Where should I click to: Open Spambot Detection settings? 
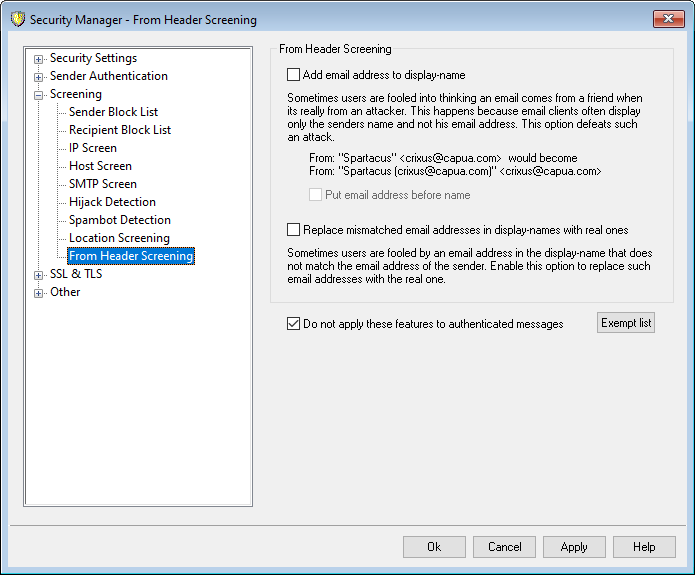tap(119, 220)
